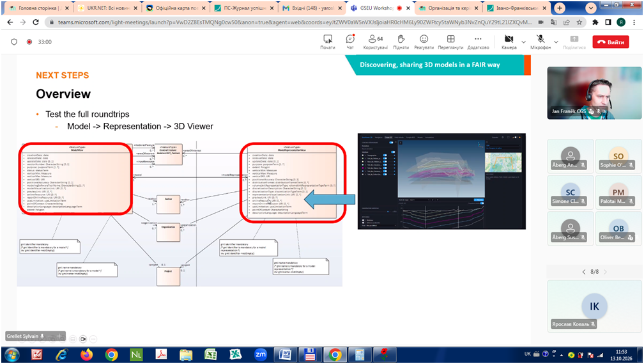
Task: Select Jan Franěk CGS video tile
Action: point(594,93)
